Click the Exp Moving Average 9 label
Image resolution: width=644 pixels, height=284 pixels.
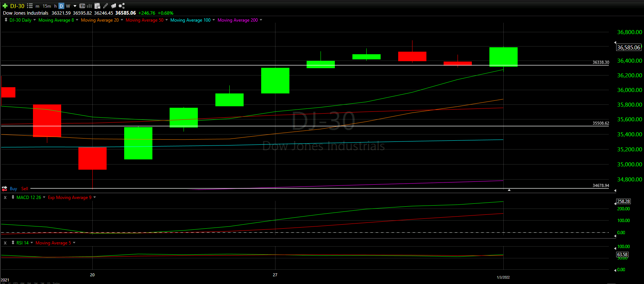pos(70,198)
